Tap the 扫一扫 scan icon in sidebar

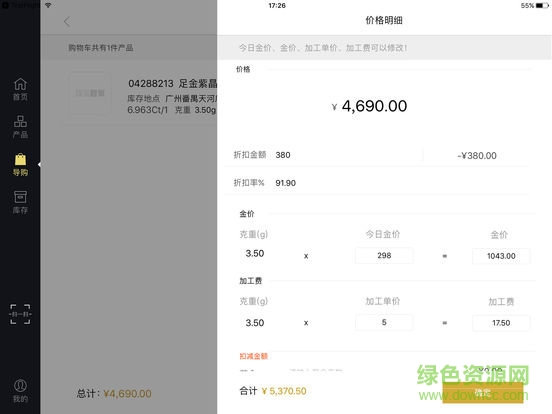(20, 314)
